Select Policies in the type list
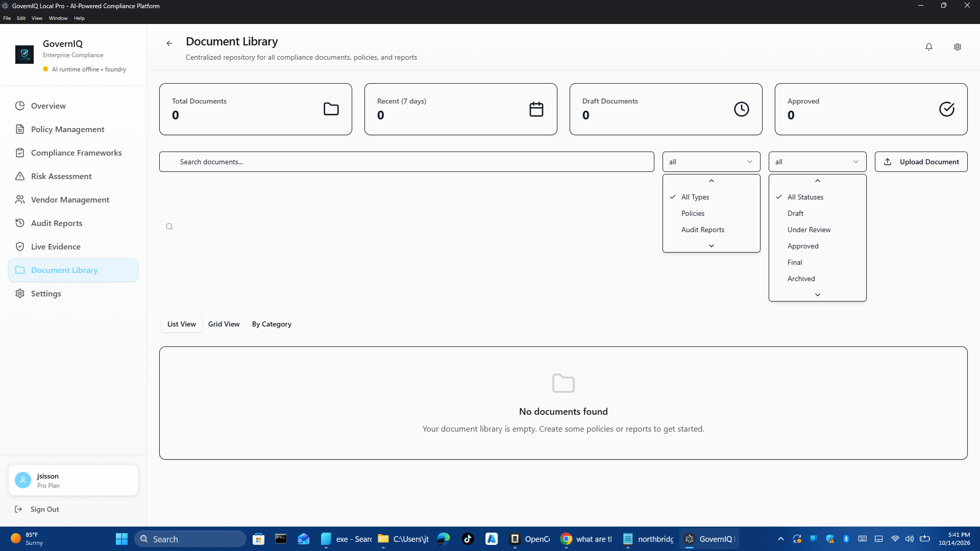The width and height of the screenshot is (980, 551). pyautogui.click(x=711, y=213)
